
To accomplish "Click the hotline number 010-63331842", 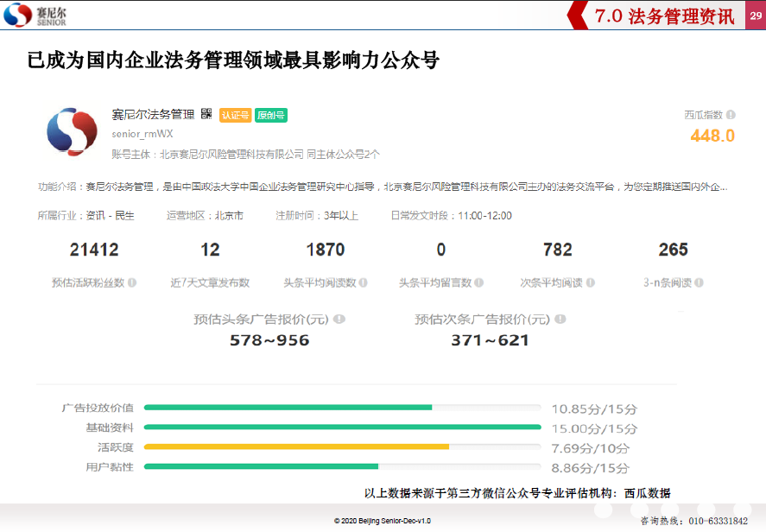I will pos(719,522).
